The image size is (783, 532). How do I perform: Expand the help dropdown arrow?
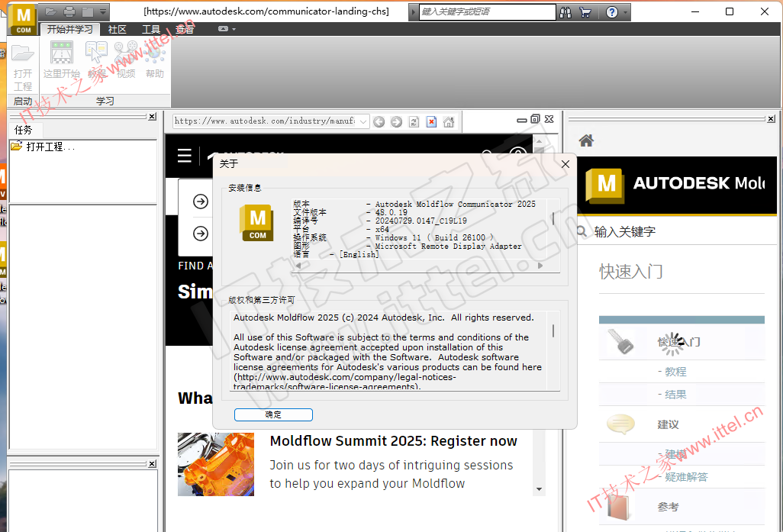625,12
